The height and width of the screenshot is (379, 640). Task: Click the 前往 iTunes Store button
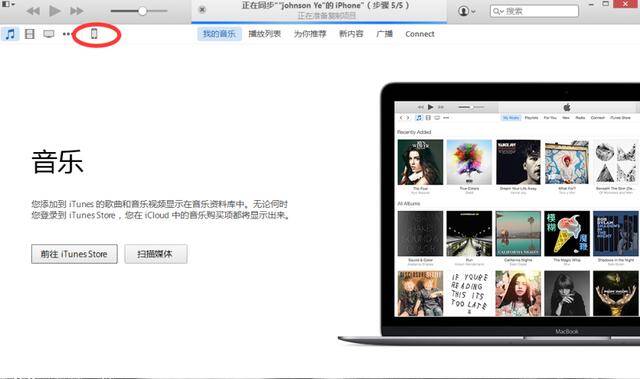coord(74,254)
